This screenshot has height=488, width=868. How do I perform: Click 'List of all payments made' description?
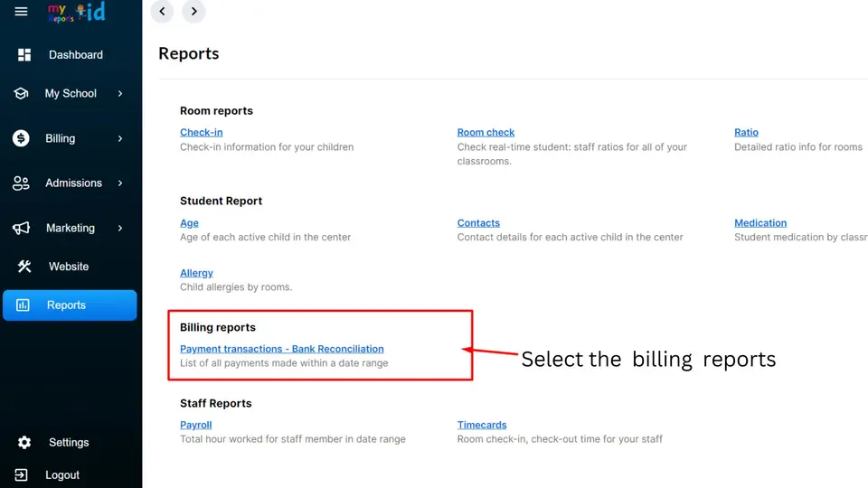coord(284,363)
